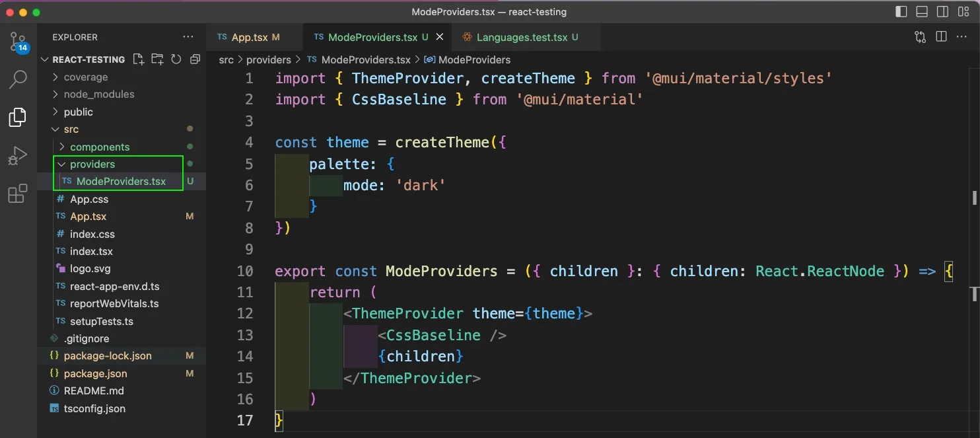The height and width of the screenshot is (438, 980).
Task: Click the 'dark' string on line 6
Action: (421, 186)
